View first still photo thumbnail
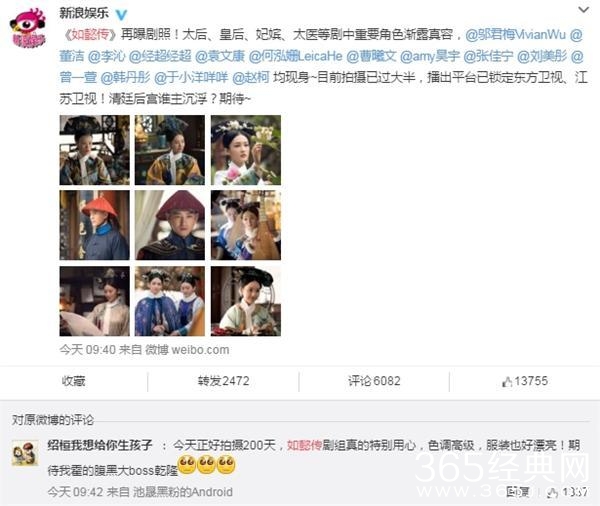 pos(95,150)
